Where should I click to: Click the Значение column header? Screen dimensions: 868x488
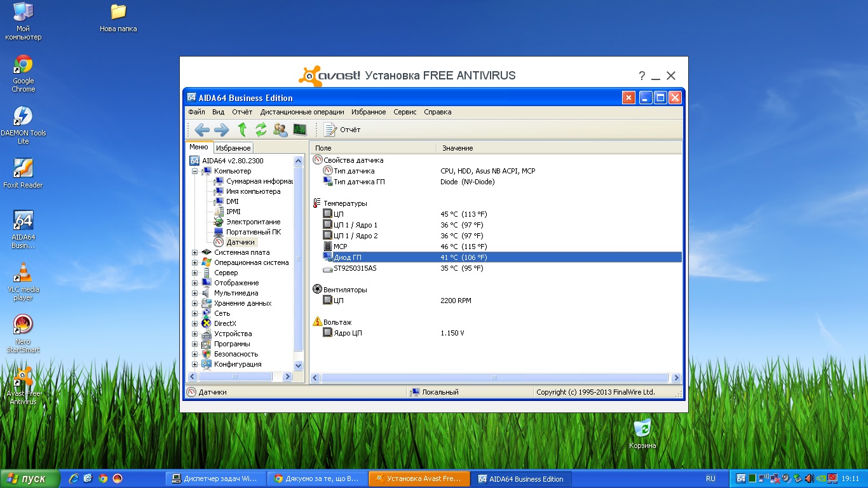click(x=559, y=148)
